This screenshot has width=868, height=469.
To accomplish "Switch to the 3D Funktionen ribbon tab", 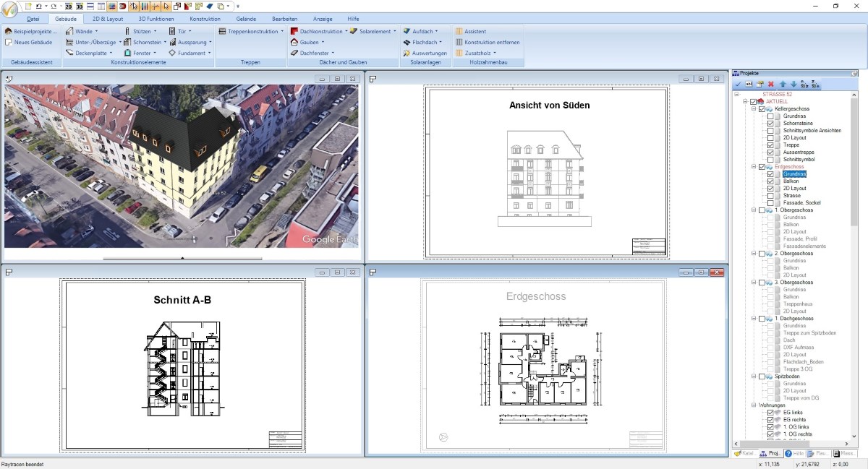I will [x=156, y=19].
